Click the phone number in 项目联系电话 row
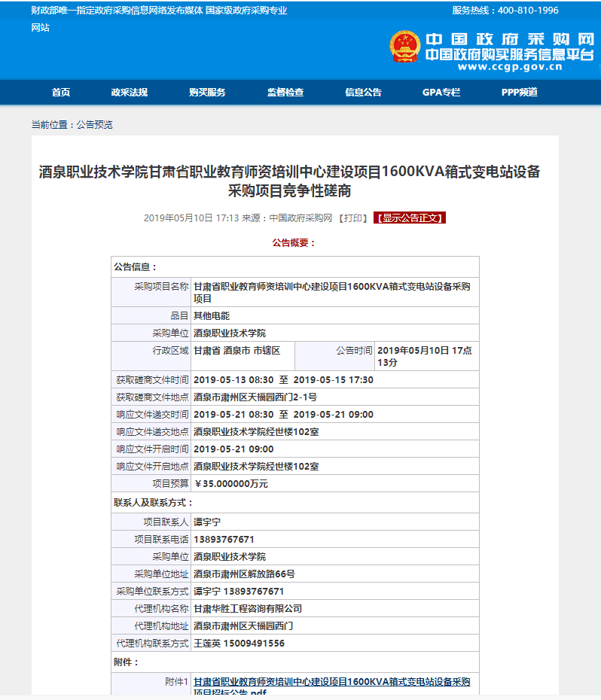The width and height of the screenshot is (601, 700). (224, 540)
